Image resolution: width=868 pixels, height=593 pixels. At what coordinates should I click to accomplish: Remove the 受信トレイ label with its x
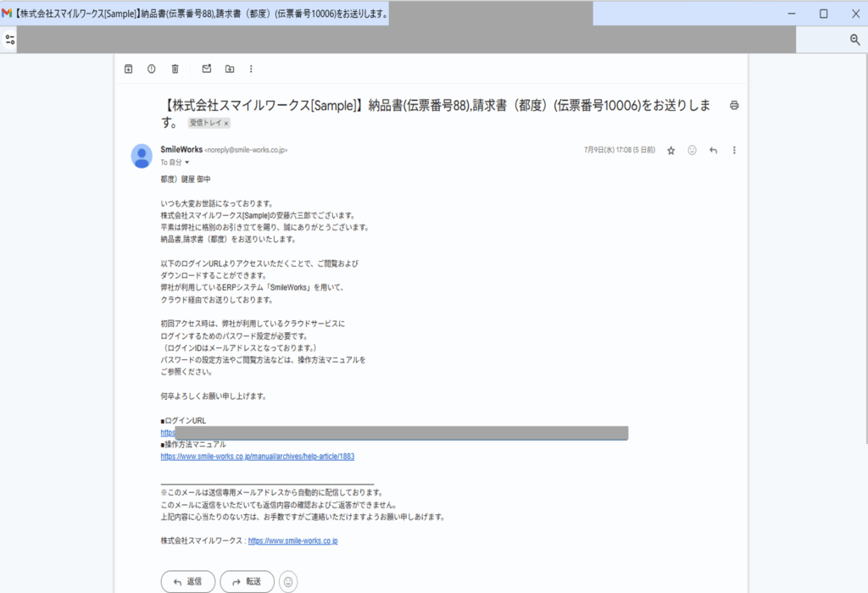click(x=225, y=124)
